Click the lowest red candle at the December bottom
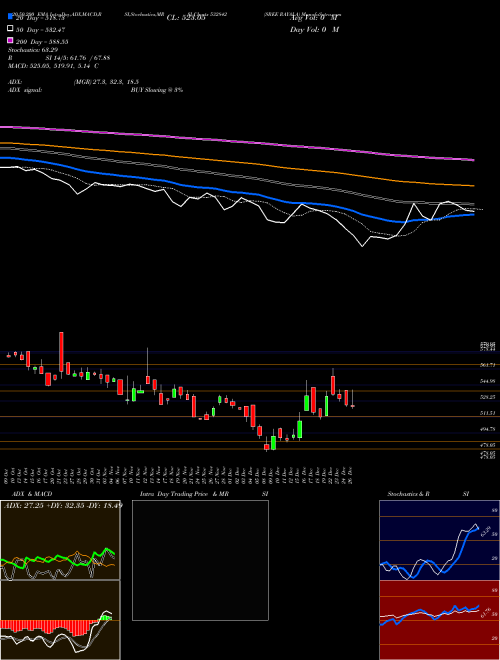The image size is (500, 660). (266, 447)
